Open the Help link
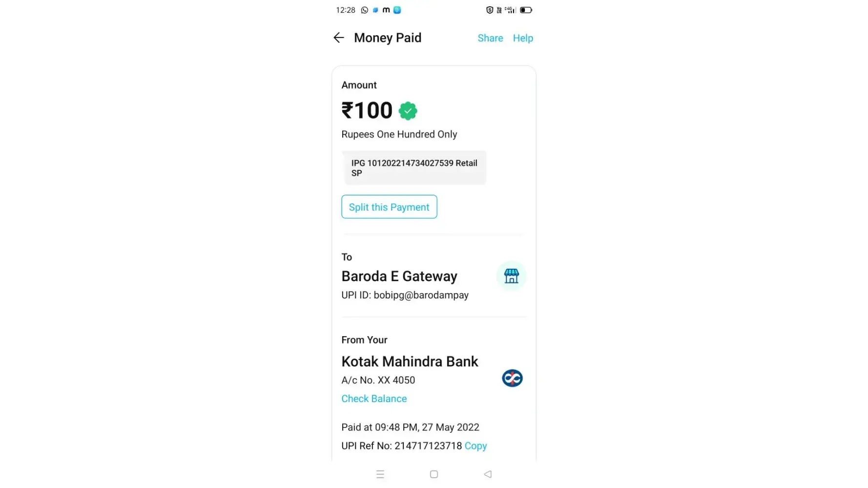 523,38
